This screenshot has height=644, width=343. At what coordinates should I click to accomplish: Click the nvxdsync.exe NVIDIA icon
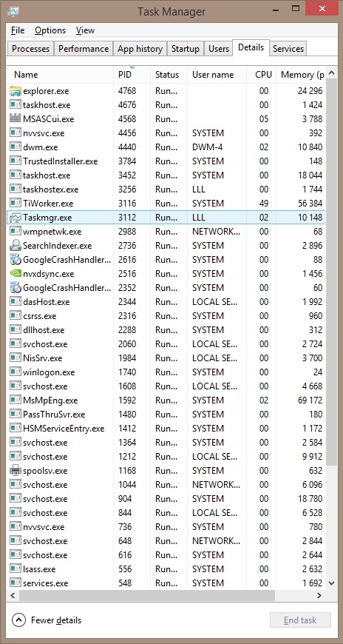[x=16, y=274]
